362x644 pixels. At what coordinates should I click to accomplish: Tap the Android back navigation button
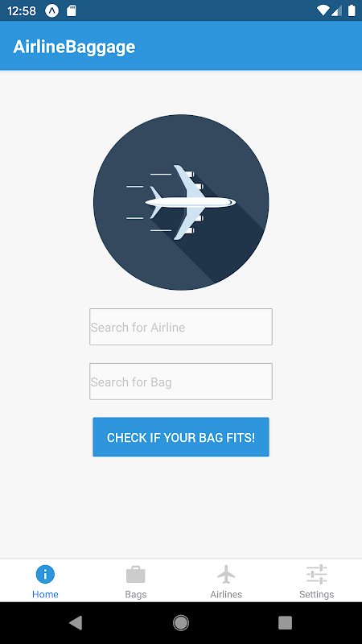click(x=76, y=622)
